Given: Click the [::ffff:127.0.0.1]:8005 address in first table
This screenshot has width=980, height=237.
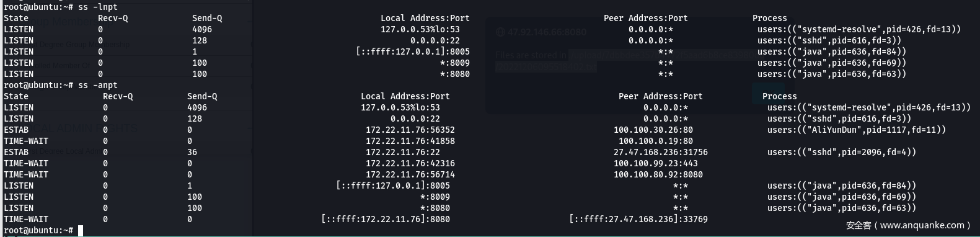Looking at the screenshot, I should pyautogui.click(x=413, y=51).
